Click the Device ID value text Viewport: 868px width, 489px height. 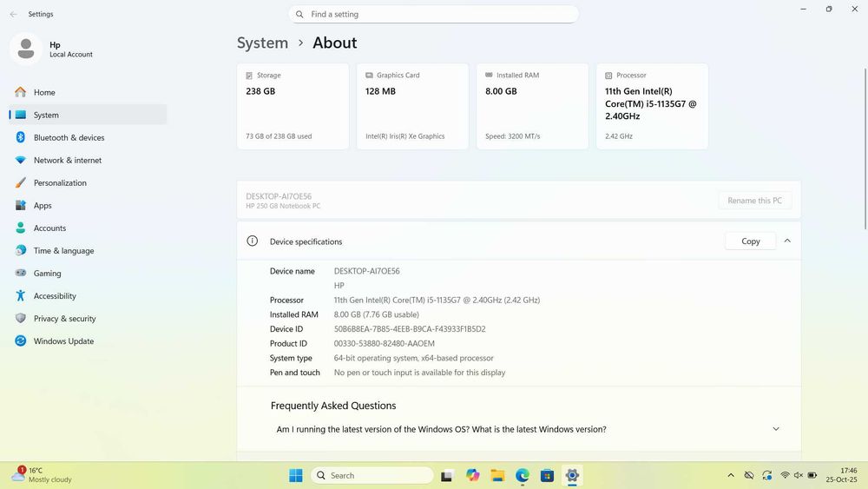pyautogui.click(x=410, y=329)
